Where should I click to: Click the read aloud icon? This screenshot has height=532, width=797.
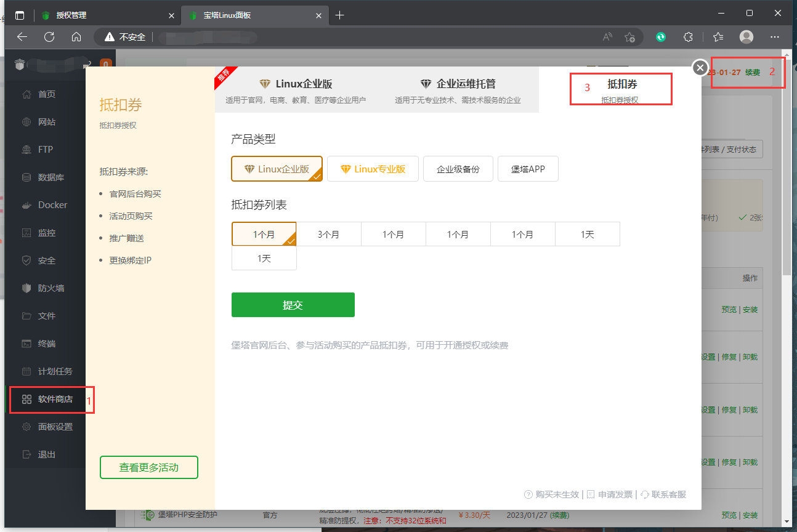pos(607,37)
